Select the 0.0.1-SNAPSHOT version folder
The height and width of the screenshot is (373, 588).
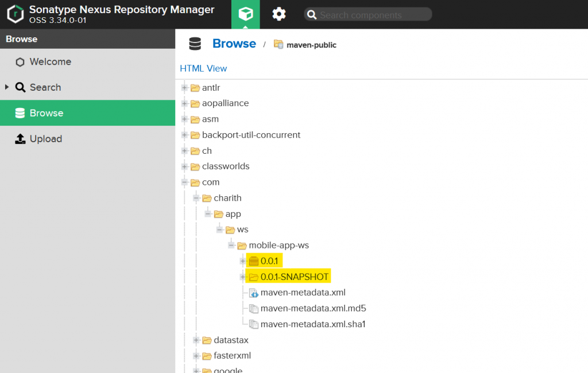click(295, 277)
